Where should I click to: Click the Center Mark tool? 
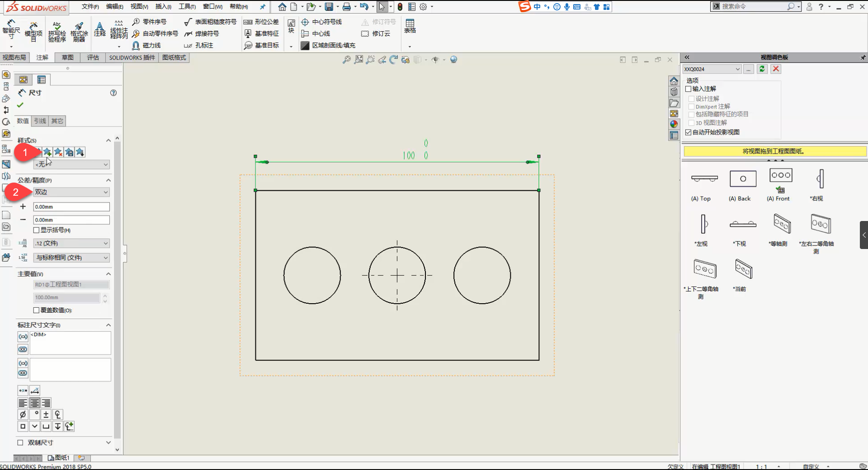click(321, 22)
